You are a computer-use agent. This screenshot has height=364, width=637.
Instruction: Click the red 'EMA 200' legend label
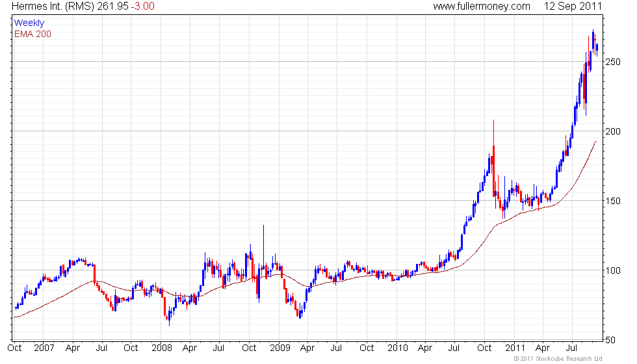pyautogui.click(x=32, y=34)
